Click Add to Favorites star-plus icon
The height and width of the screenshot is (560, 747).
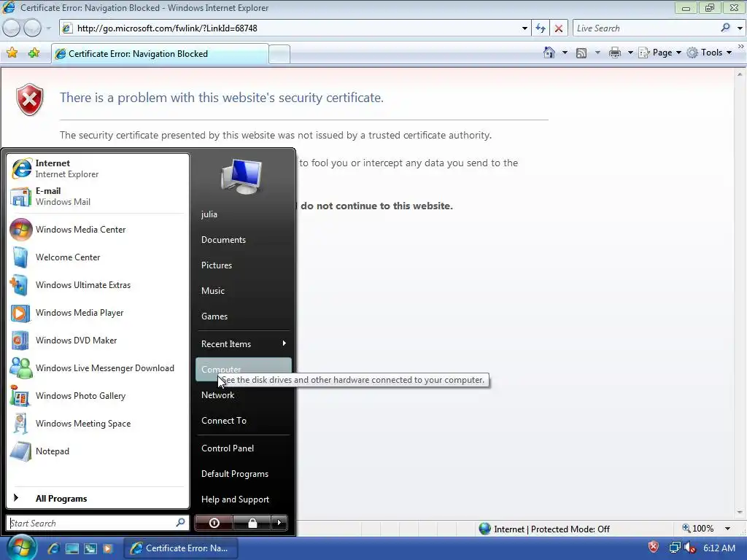[34, 52]
